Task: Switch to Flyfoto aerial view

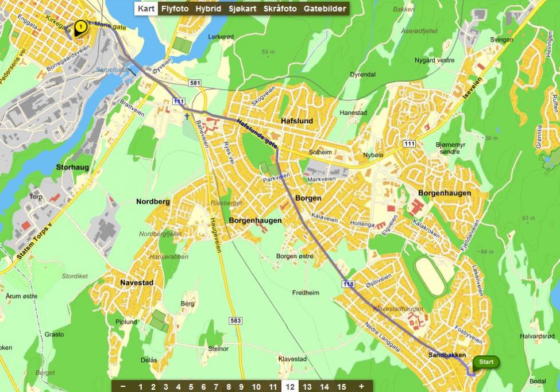Action: [175, 9]
